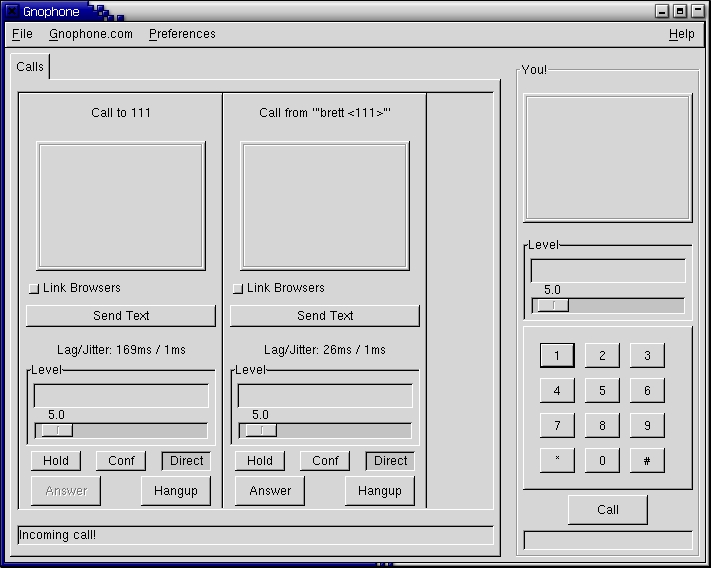Viewport: 711px width, 568px height.
Task: Open the File menu
Action: (22, 34)
